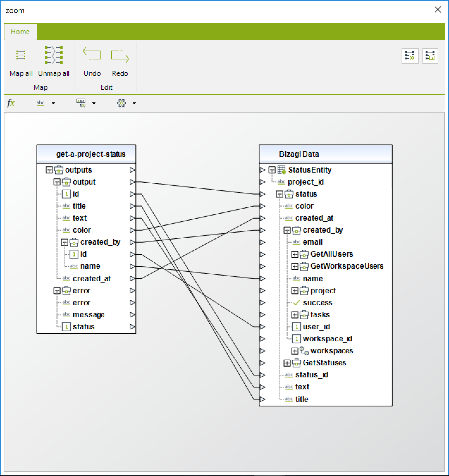449x476 pixels.
Task: Click the Map all label
Action: click(21, 73)
